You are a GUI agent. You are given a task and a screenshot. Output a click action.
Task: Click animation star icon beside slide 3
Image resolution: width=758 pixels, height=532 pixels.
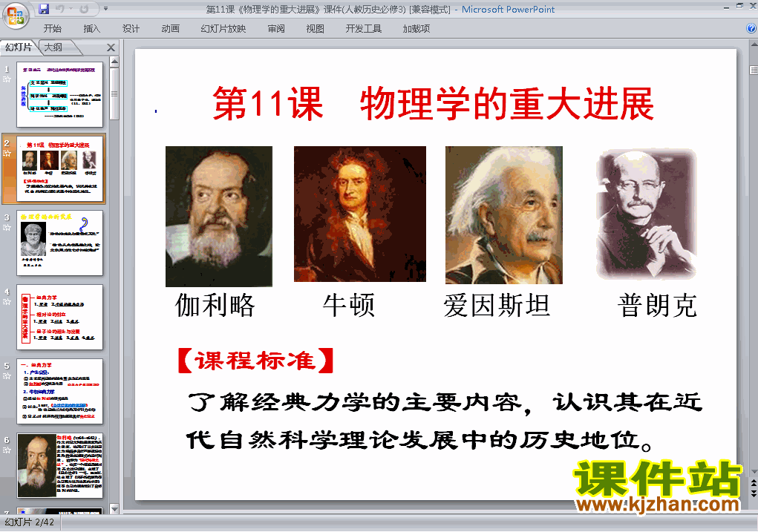coord(7,228)
